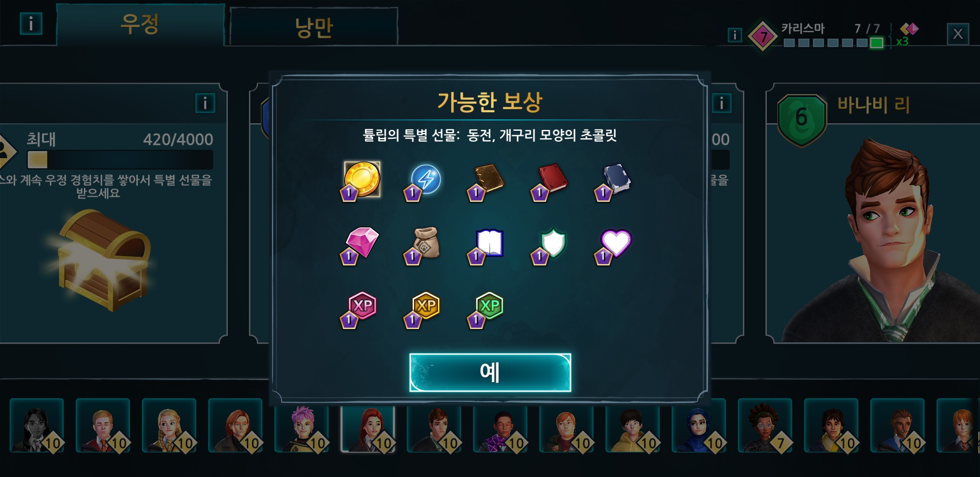Switch to the 낭만 tab
This screenshot has height=477, width=980.
coord(314,26)
